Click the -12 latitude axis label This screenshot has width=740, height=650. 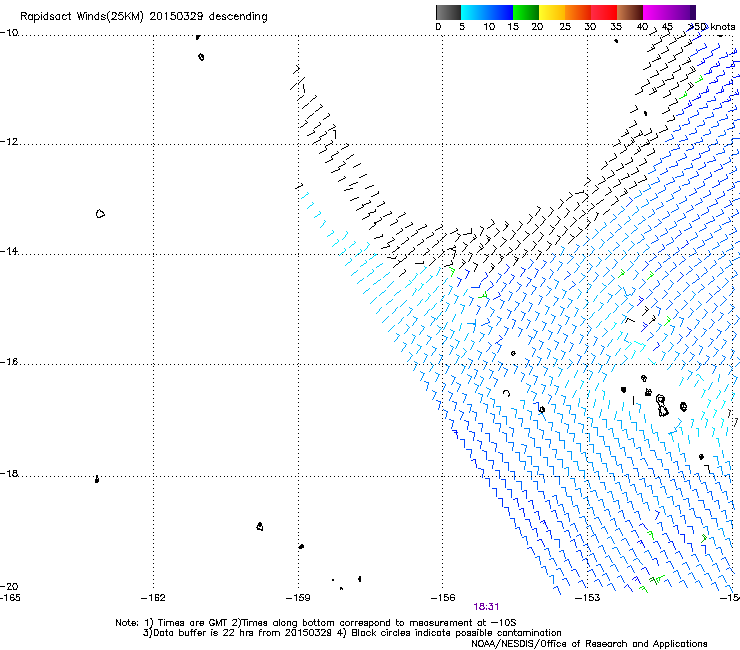[9, 142]
